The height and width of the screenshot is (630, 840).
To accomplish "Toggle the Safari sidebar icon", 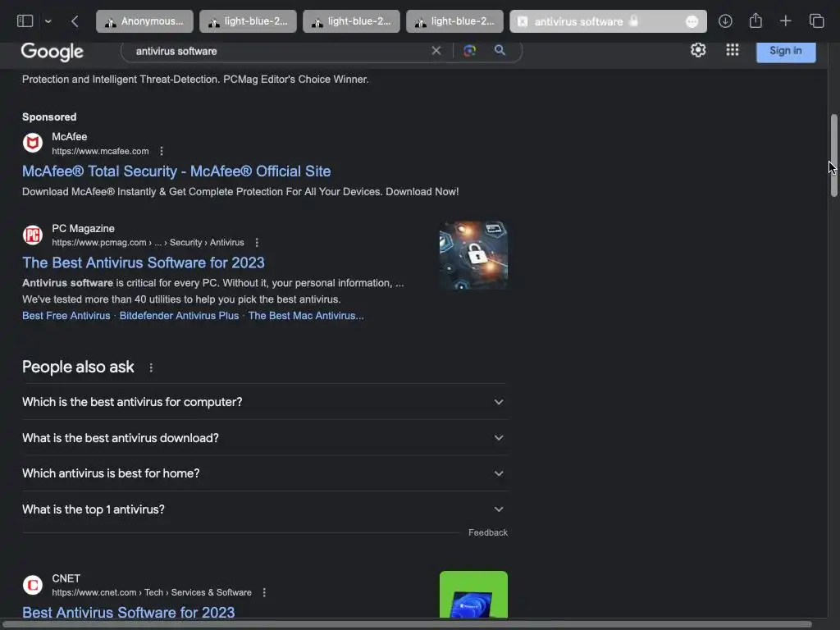I will 25,21.
